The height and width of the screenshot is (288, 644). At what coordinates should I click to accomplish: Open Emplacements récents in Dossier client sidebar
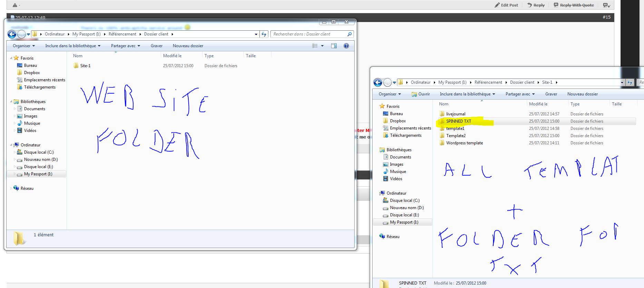[41, 80]
